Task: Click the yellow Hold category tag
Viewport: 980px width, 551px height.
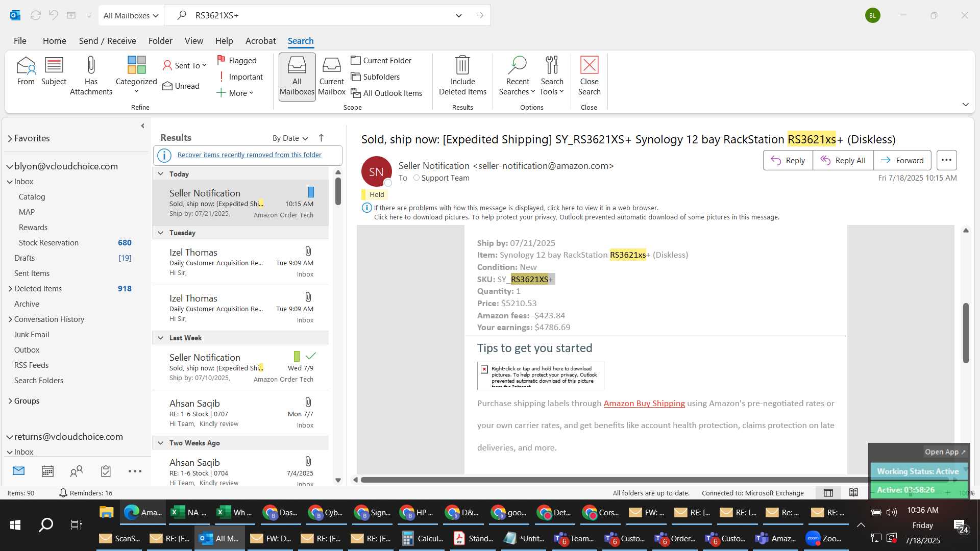Action: click(374, 194)
